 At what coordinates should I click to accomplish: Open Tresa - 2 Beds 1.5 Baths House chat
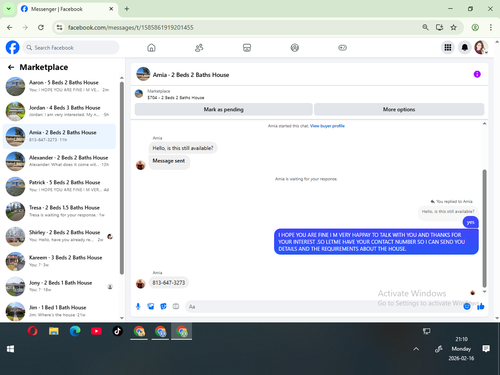click(59, 211)
